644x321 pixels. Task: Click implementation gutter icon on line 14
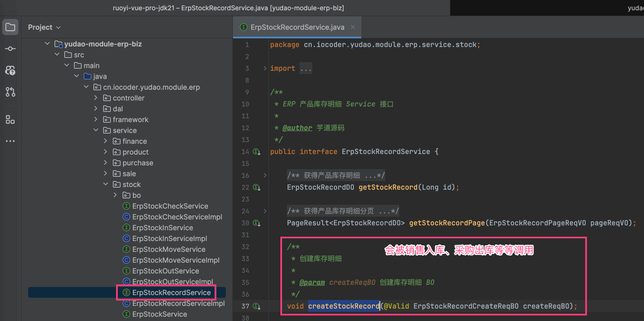(256, 152)
